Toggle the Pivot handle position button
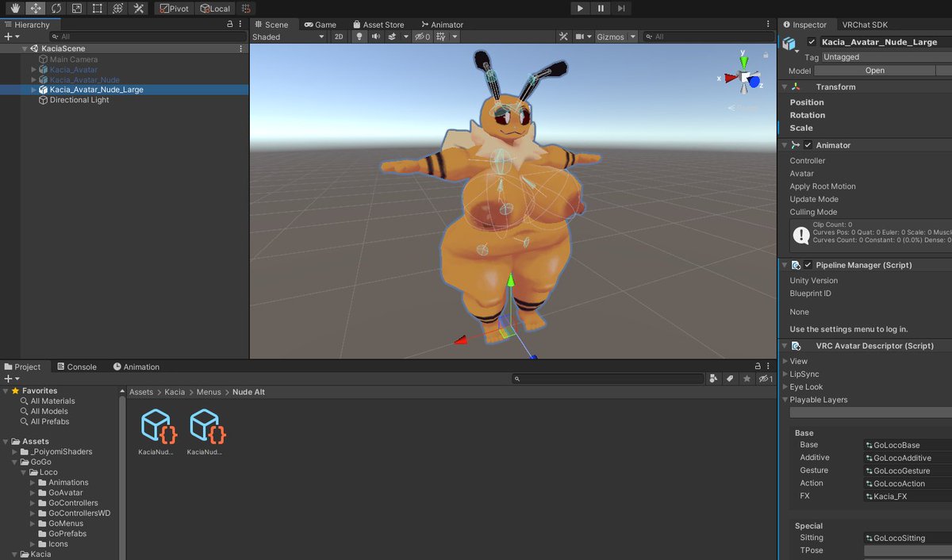The height and width of the screenshot is (560, 952). pyautogui.click(x=175, y=8)
